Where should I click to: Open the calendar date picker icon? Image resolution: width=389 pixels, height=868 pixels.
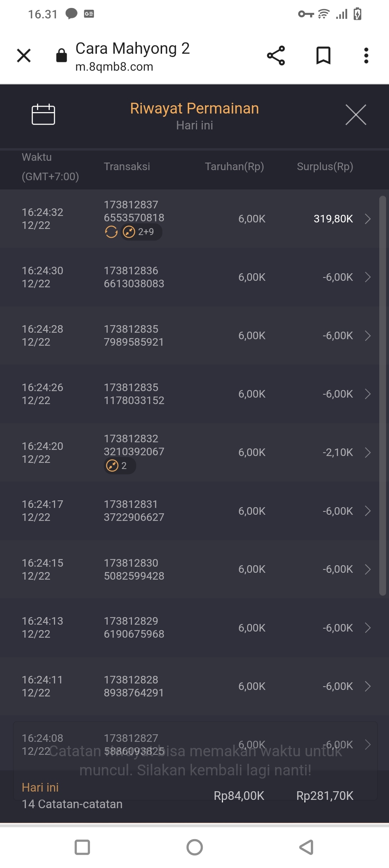pyautogui.click(x=43, y=115)
